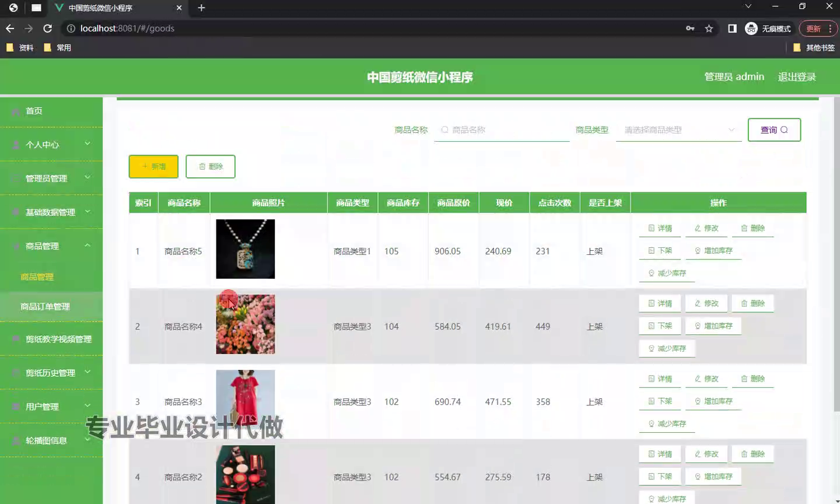Image resolution: width=840 pixels, height=504 pixels.
Task: Toggle the browser side panel icon
Action: click(732, 28)
